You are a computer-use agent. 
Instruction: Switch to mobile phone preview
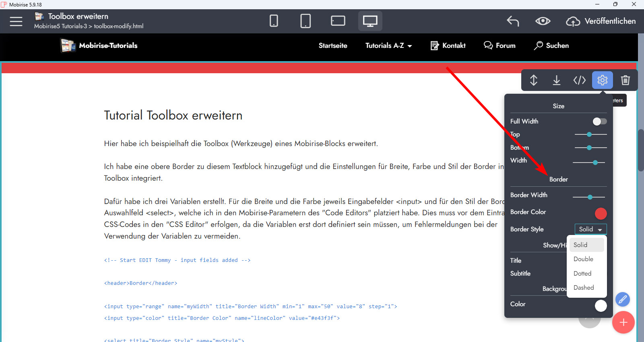pos(274,21)
